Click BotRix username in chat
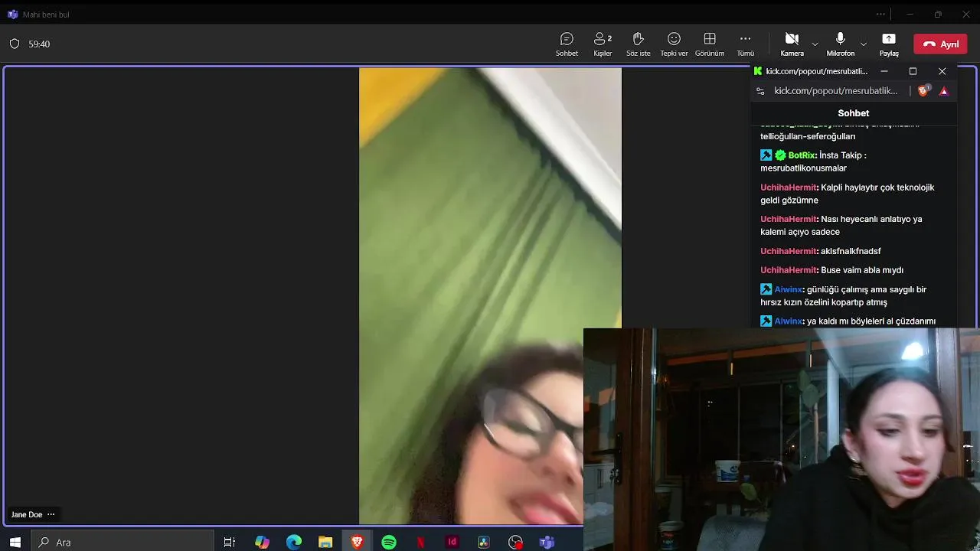Screen dimensions: 980x551 tap(802, 155)
